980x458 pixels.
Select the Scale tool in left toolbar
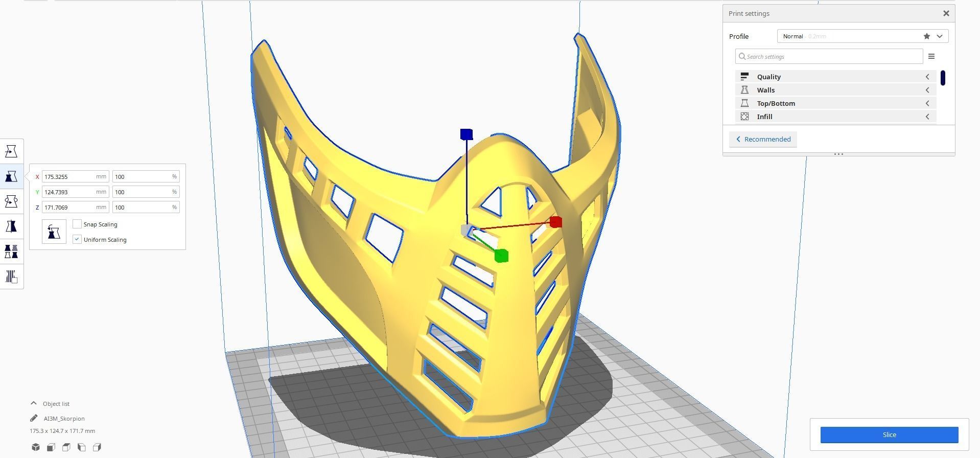(11, 176)
